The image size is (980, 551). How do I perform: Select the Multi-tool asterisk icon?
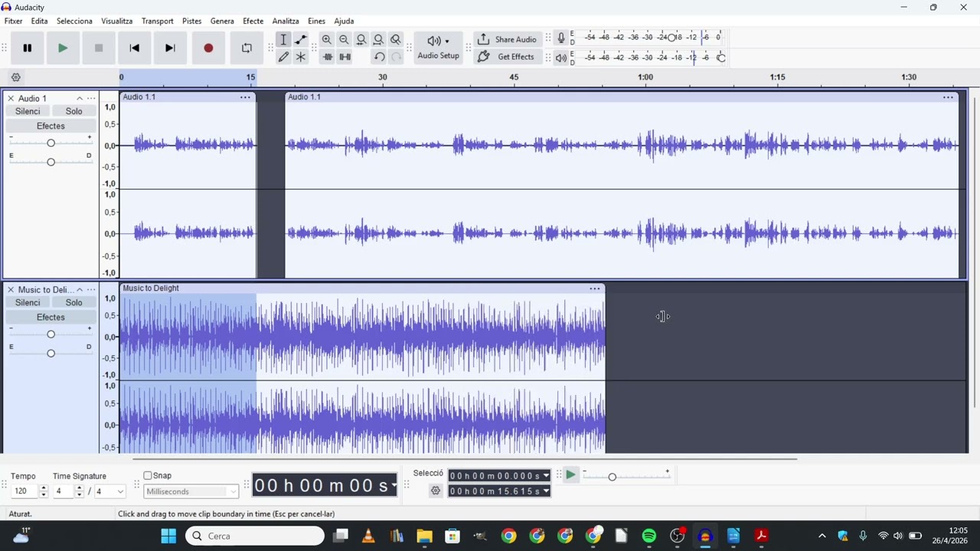(x=301, y=57)
